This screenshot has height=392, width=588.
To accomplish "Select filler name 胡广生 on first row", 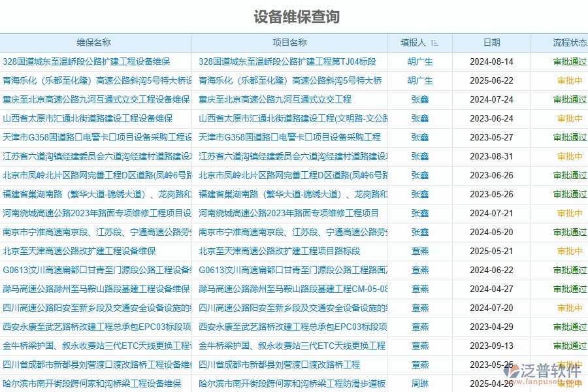I will pos(421,62).
